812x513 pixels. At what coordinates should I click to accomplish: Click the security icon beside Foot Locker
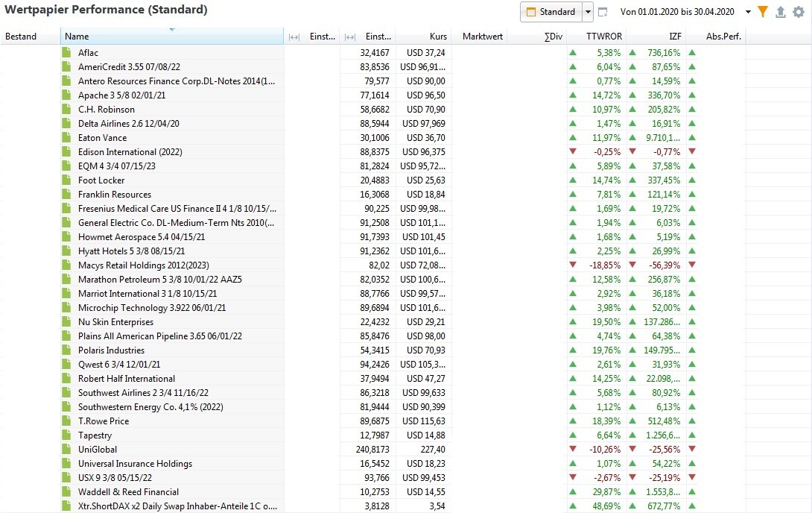[x=66, y=180]
